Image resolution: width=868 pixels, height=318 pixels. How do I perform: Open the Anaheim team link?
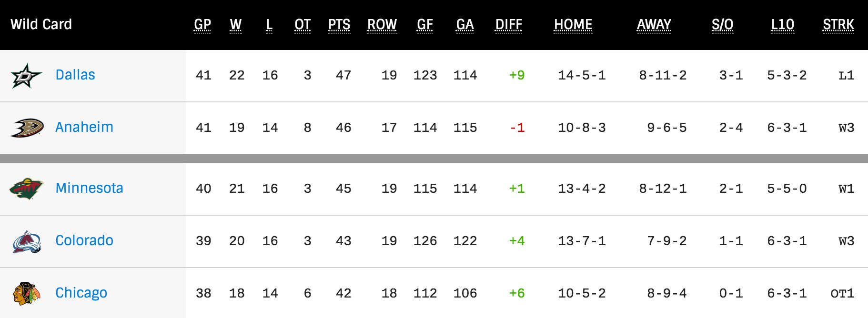pos(84,127)
